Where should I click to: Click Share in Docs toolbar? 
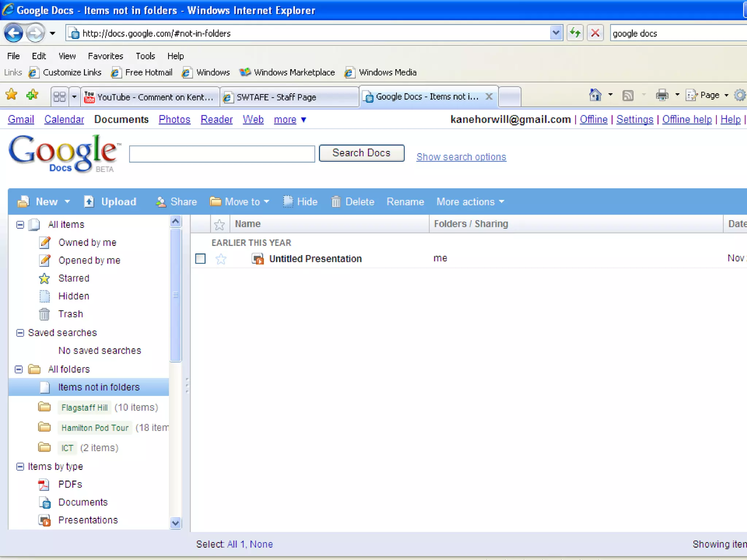(176, 202)
